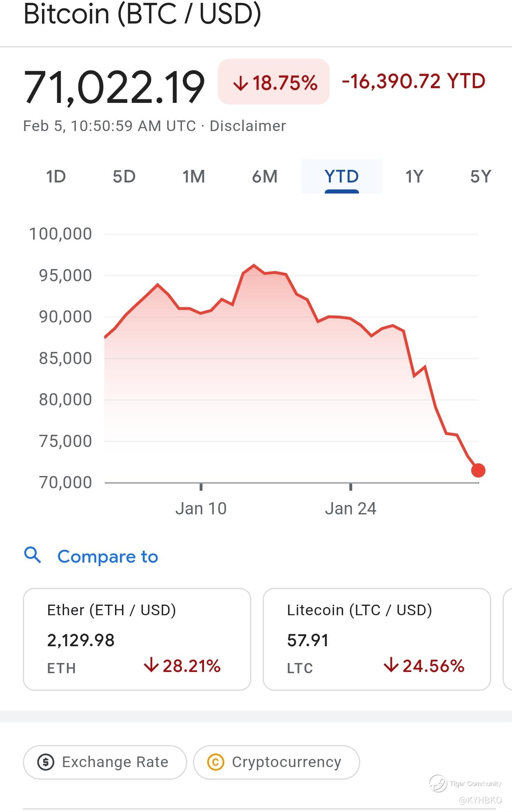Click the chart's Jan 24 axis marker
The width and height of the screenshot is (512, 812).
(350, 508)
